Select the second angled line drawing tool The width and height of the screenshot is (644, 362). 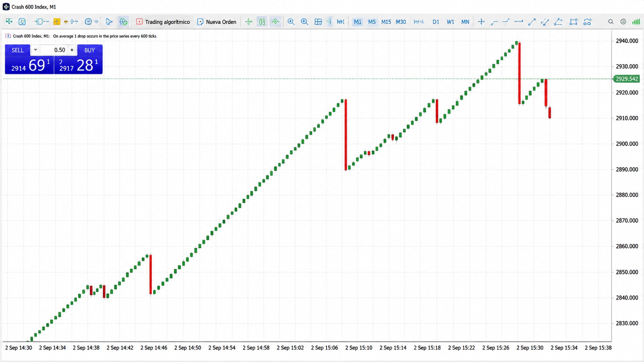pos(506,21)
